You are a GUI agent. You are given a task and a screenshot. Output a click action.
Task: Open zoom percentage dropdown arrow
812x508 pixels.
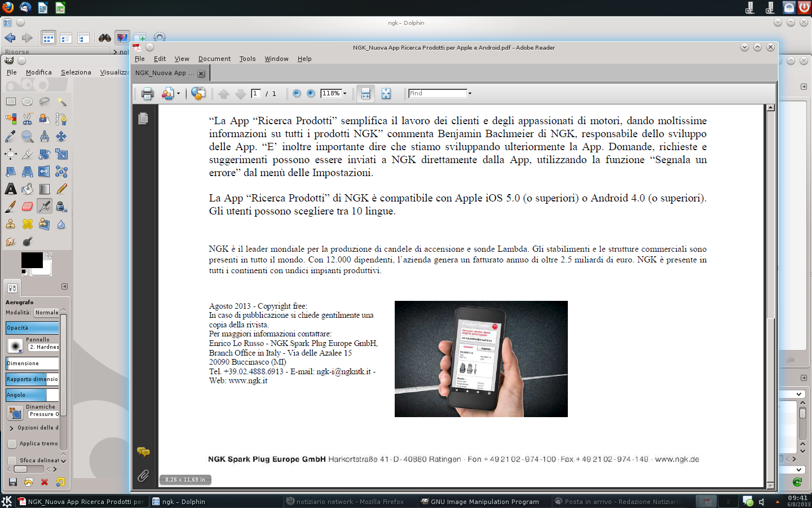345,94
